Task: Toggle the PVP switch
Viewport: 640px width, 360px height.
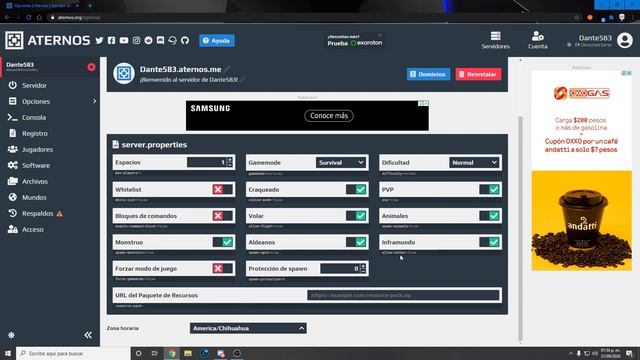Action: (x=489, y=189)
